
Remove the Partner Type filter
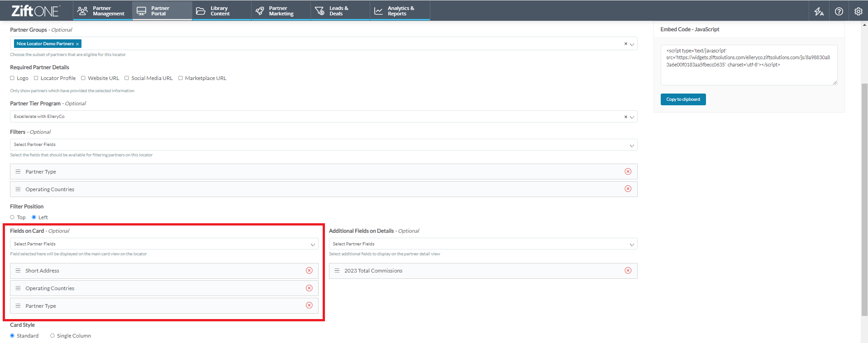click(628, 171)
